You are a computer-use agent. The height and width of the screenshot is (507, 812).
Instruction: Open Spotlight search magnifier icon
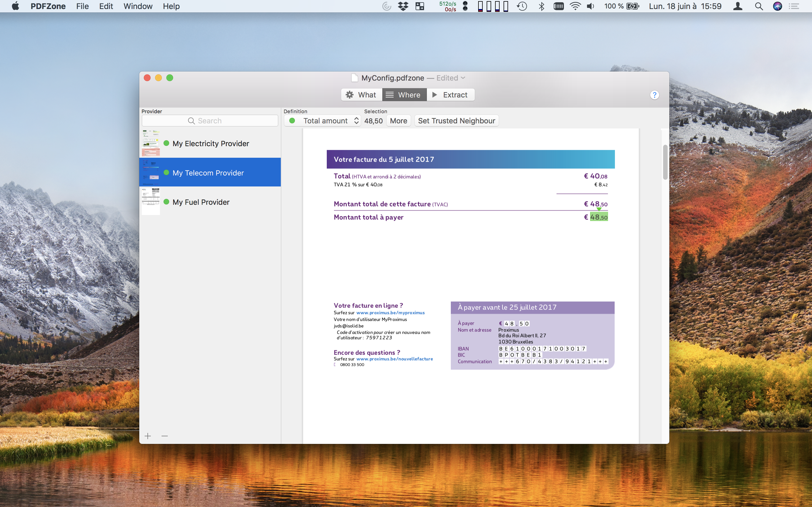point(759,6)
